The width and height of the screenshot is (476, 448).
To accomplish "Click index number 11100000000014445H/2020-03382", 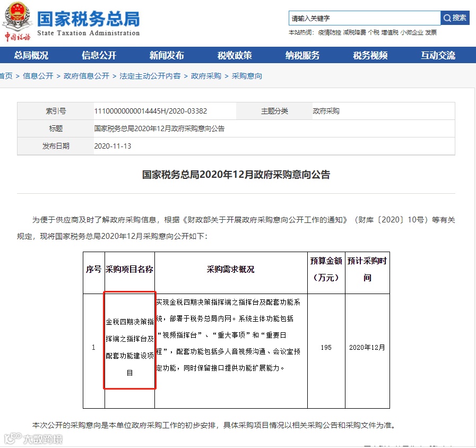I will 151,111.
